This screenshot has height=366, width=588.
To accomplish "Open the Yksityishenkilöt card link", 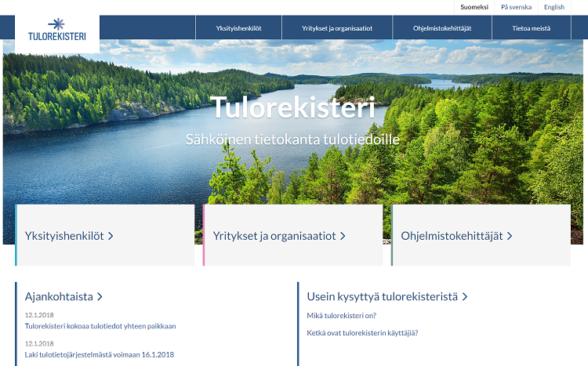I will coord(64,236).
